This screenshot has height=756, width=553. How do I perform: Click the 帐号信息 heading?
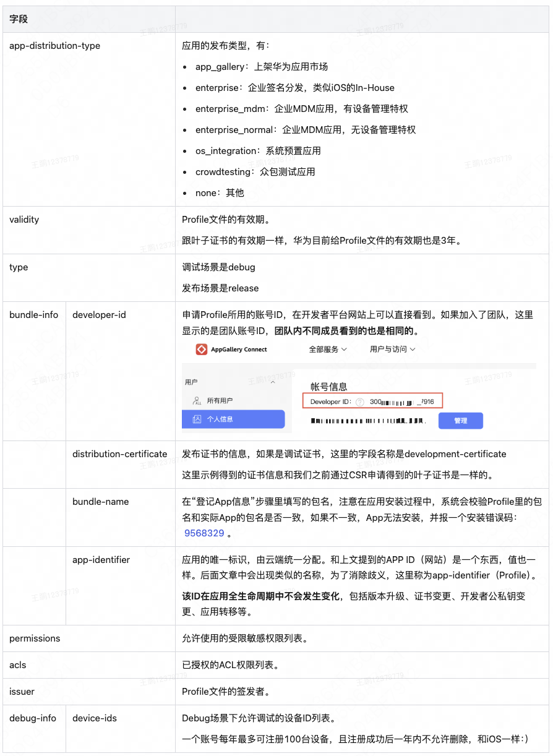pyautogui.click(x=328, y=387)
